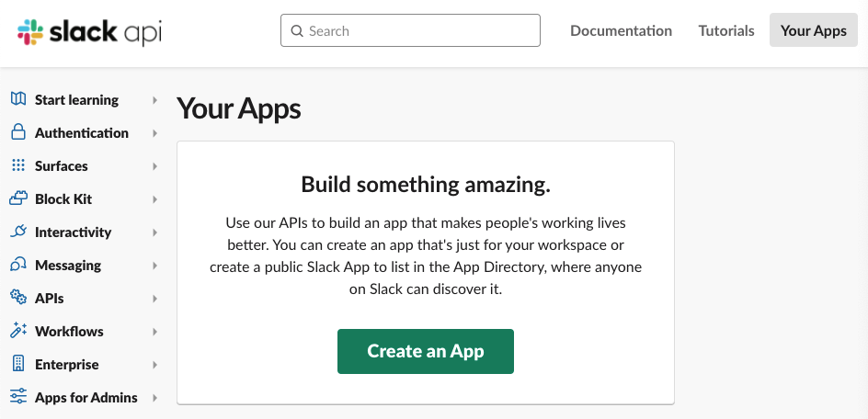The image size is (868, 419).
Task: Click the APIs gears icon
Action: pyautogui.click(x=18, y=298)
